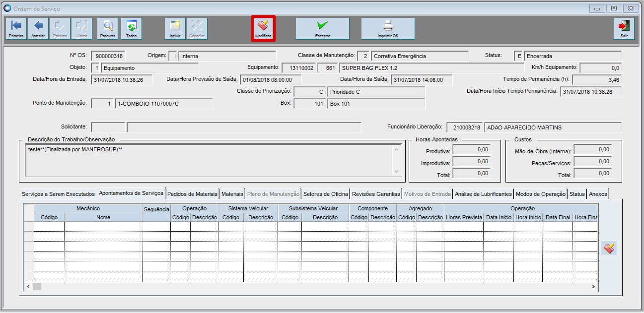
Task: Click the Corretiva Emergência class field
Action: [x=420, y=56]
